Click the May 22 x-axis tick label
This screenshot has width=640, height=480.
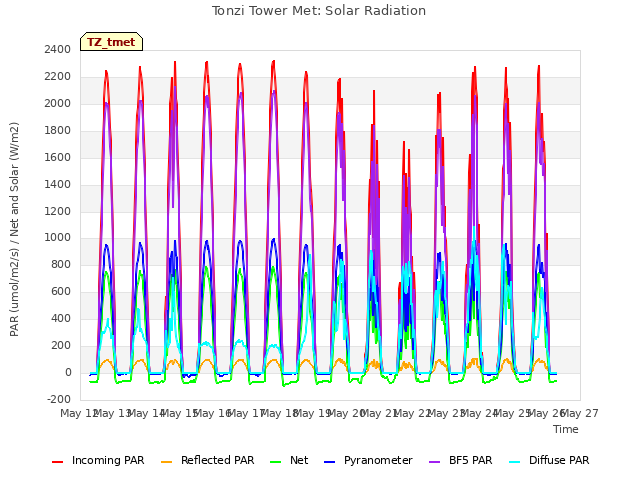413,413
